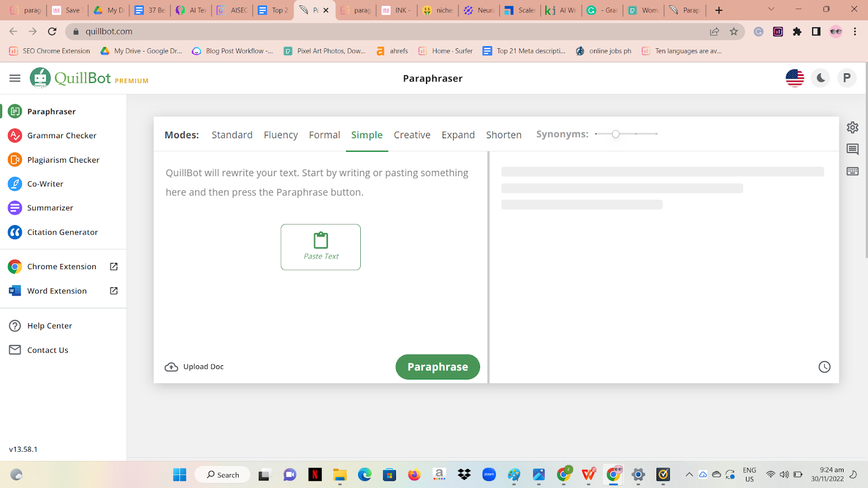Screen dimensions: 868x488
Task: Click the green Paraphrase button
Action: pos(438,367)
